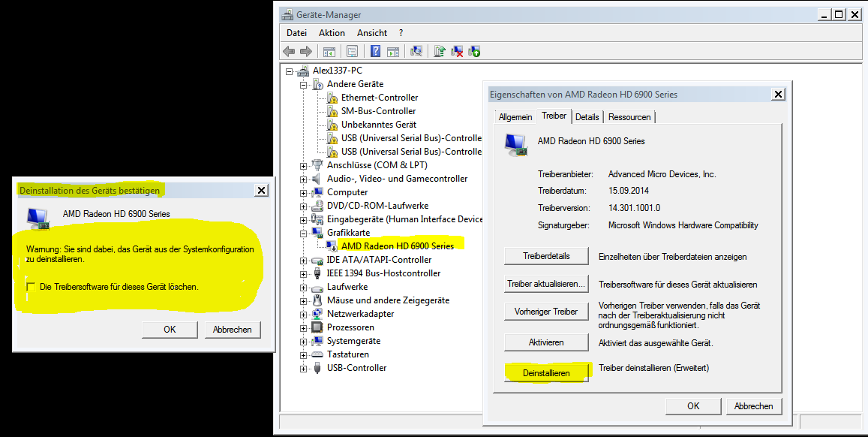Image resolution: width=868 pixels, height=437 pixels.
Task: Update driver software toolbar icon
Action: point(440,52)
